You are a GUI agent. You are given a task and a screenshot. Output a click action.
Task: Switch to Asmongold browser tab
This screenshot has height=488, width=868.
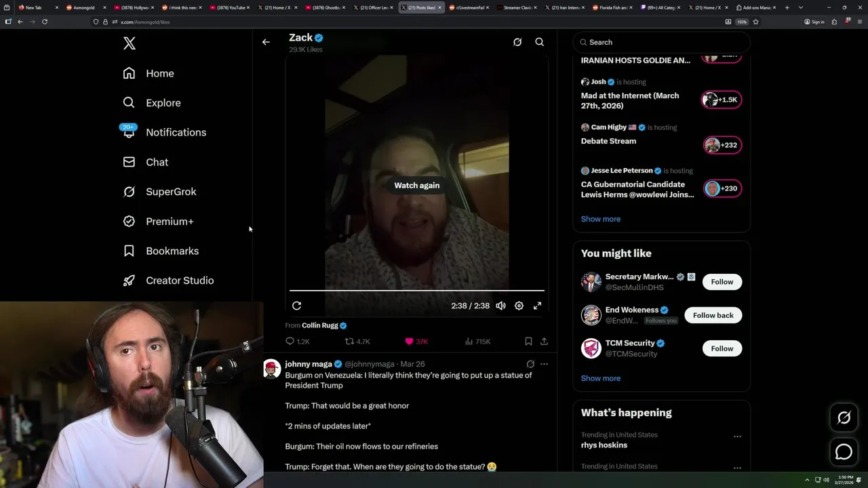pos(85,7)
